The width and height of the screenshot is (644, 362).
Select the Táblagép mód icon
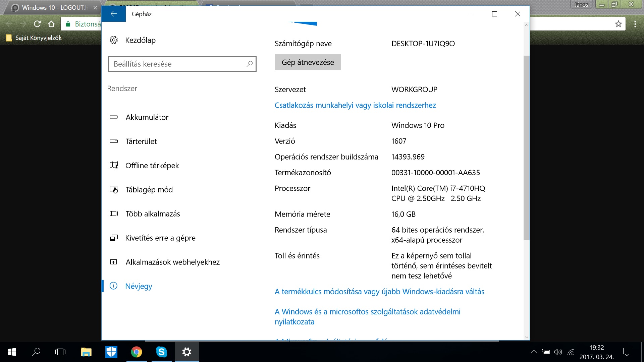point(114,190)
